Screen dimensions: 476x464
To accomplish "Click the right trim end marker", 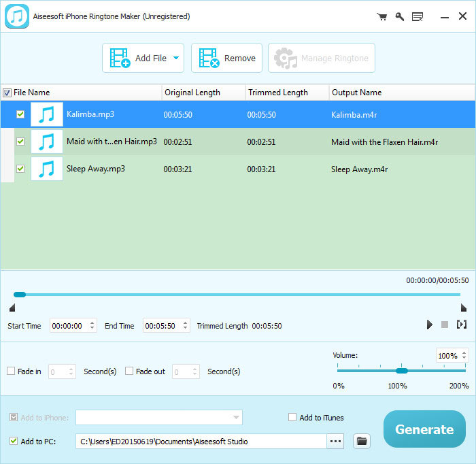I will [x=463, y=308].
